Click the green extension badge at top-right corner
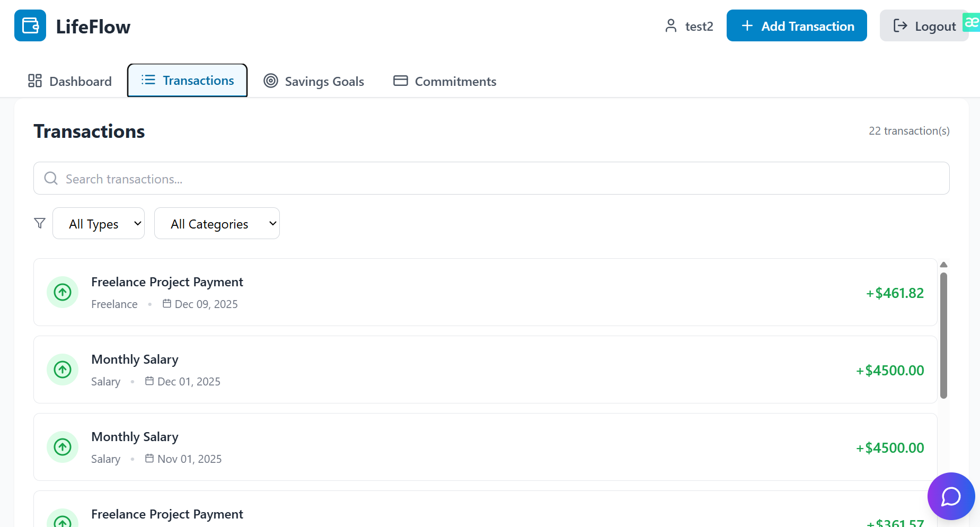980x527 pixels. pyautogui.click(x=972, y=22)
